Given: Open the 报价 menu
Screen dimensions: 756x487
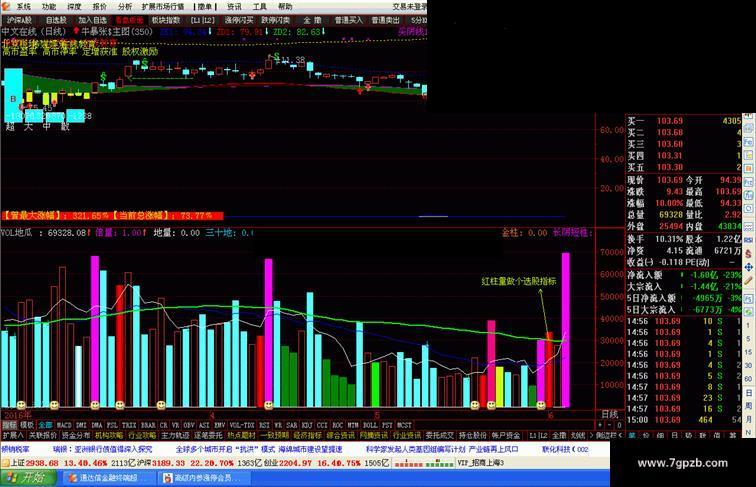Looking at the screenshot, I should click(x=99, y=7).
